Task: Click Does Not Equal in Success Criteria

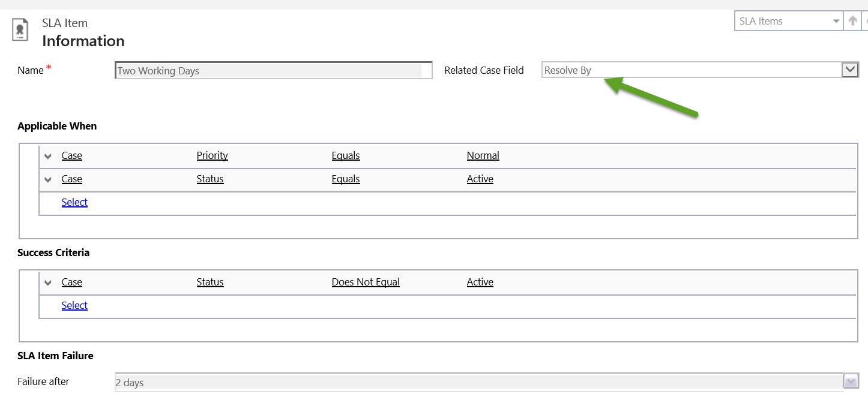Action: coord(366,282)
